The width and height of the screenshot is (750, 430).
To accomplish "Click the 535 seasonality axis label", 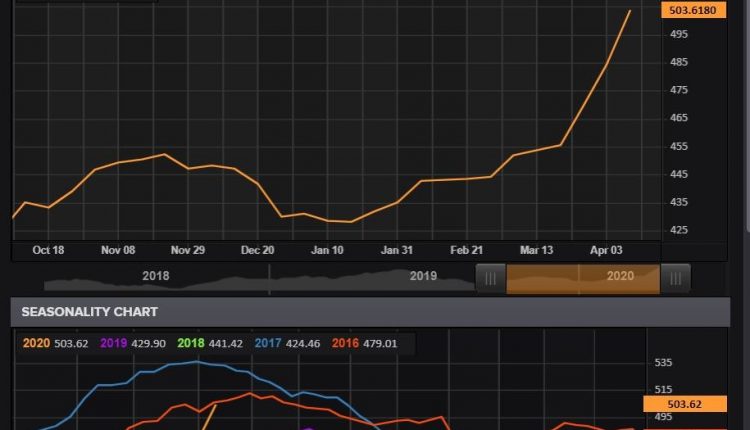I will [663, 363].
